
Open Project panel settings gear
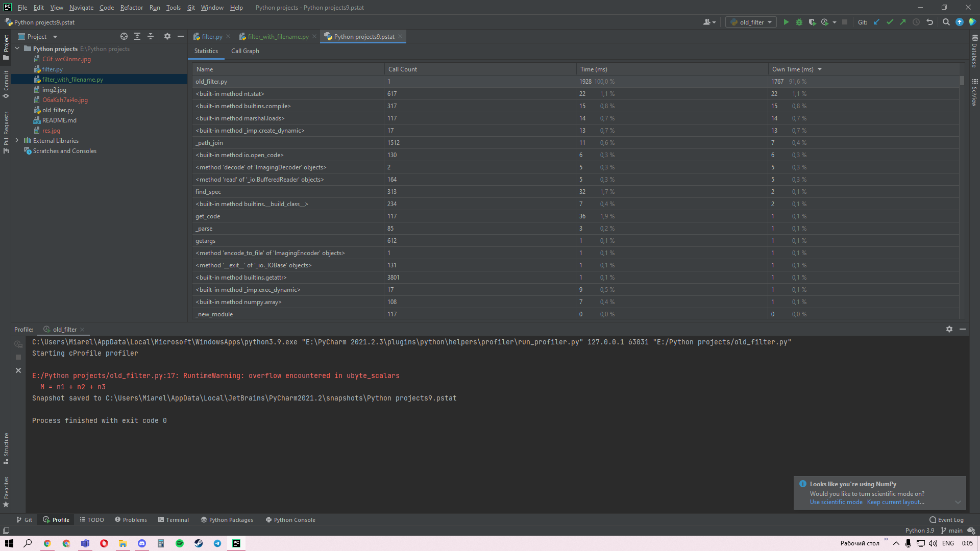point(167,36)
